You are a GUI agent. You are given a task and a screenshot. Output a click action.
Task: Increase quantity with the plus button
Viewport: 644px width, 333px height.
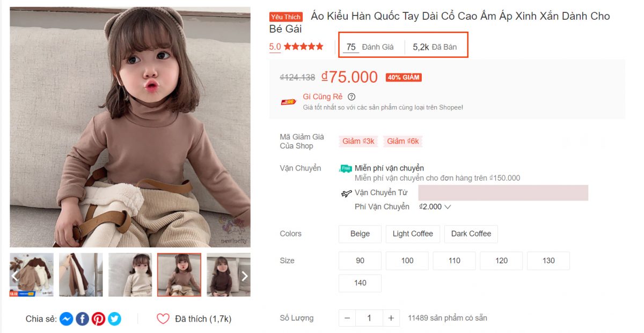pyautogui.click(x=391, y=318)
